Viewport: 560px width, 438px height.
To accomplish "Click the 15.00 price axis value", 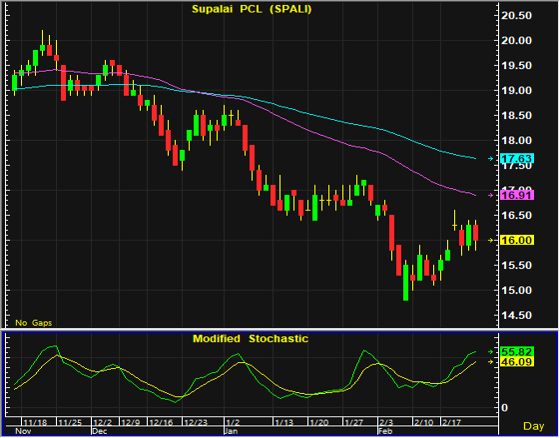I will click(x=516, y=290).
